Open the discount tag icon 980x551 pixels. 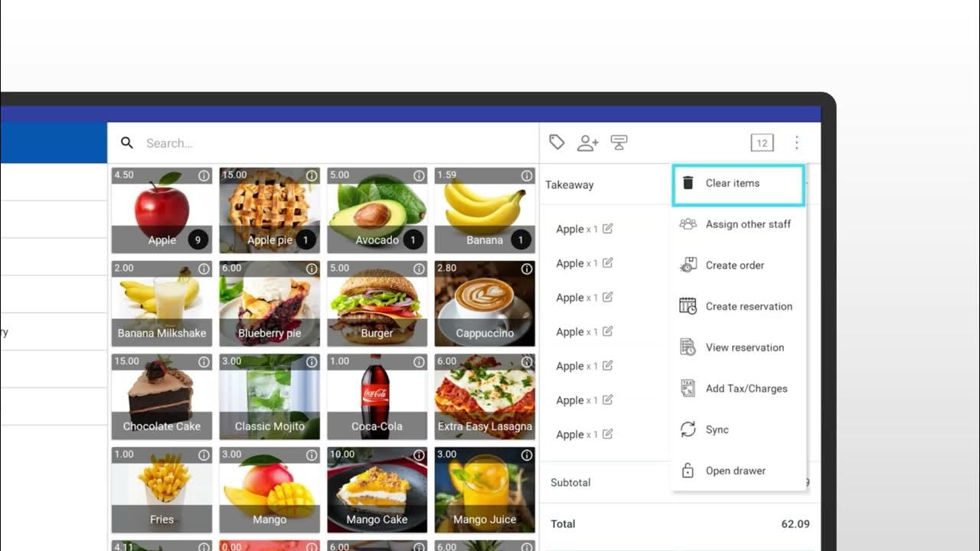[x=557, y=142]
